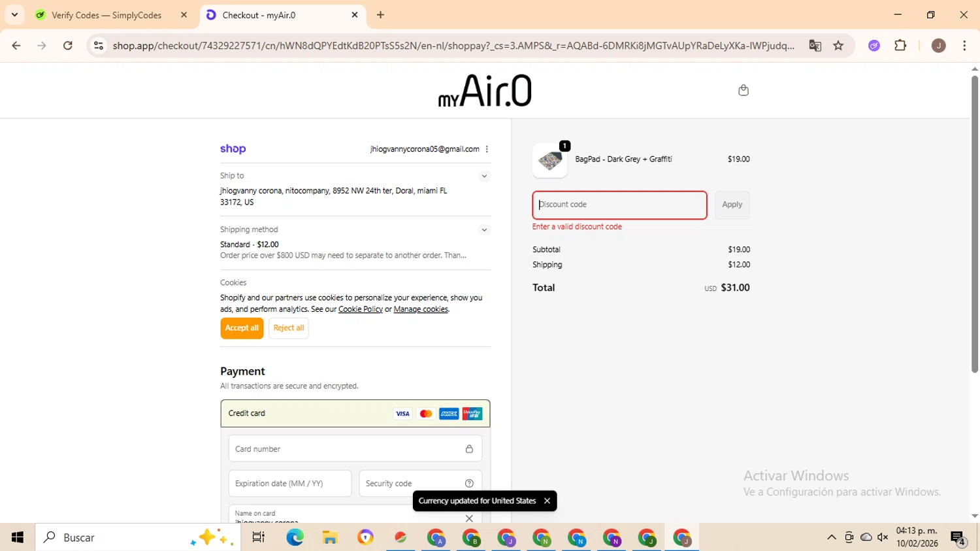Click the Reject all cookies button

289,328
